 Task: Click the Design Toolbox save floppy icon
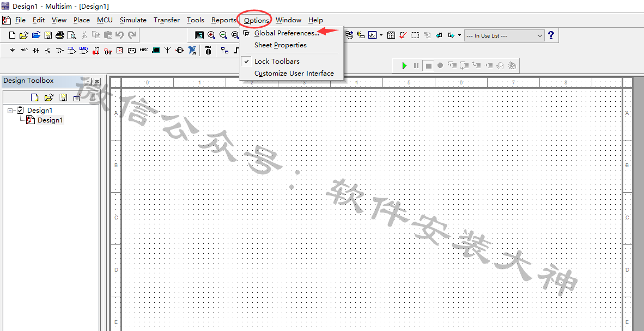[x=63, y=97]
